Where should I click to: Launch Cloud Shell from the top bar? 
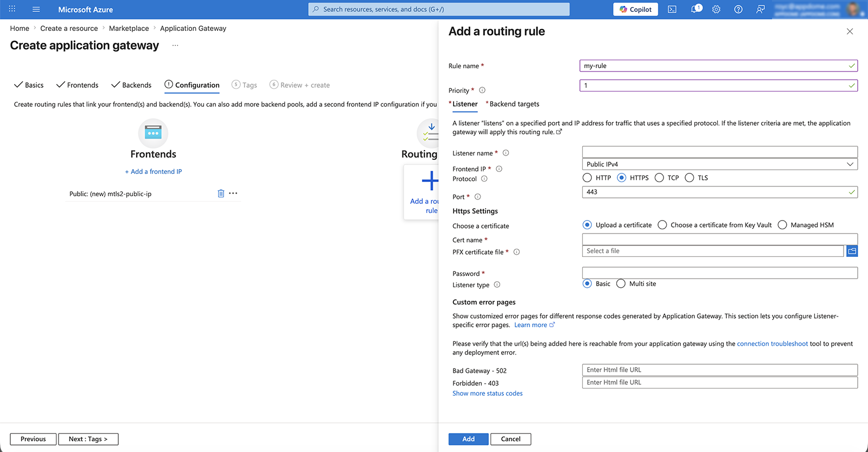click(x=672, y=9)
